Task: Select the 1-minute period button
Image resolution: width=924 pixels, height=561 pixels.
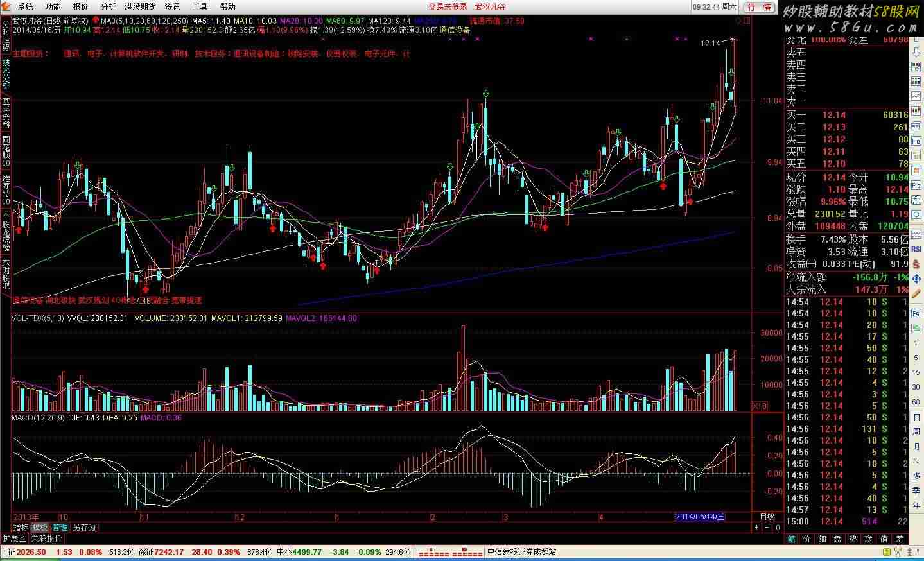Action: click(916, 343)
